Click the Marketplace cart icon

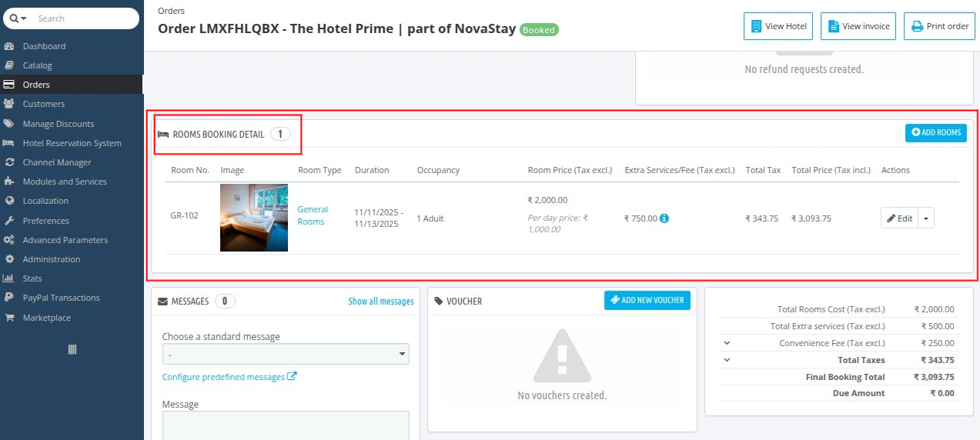click(9, 318)
